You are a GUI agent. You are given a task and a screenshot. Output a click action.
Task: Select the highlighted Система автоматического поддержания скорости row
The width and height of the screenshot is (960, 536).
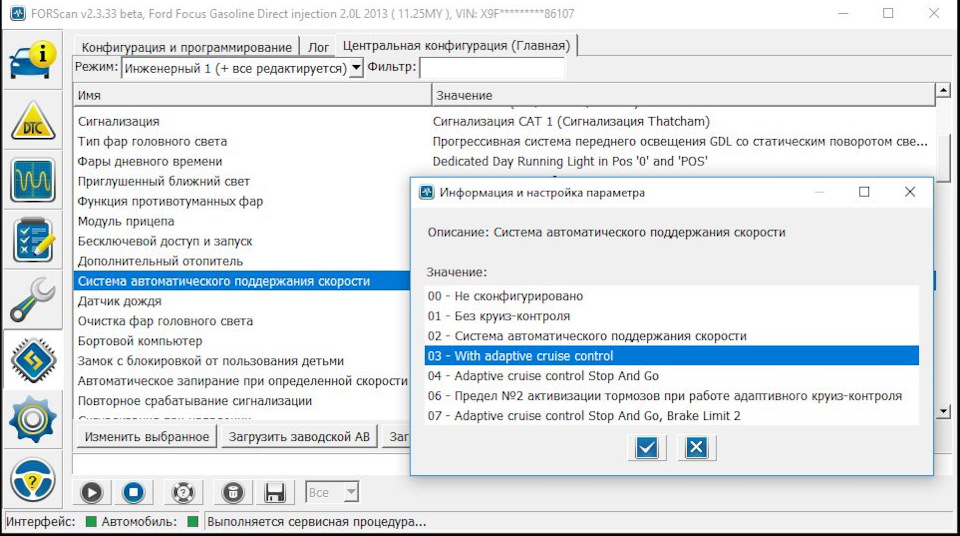point(242,281)
